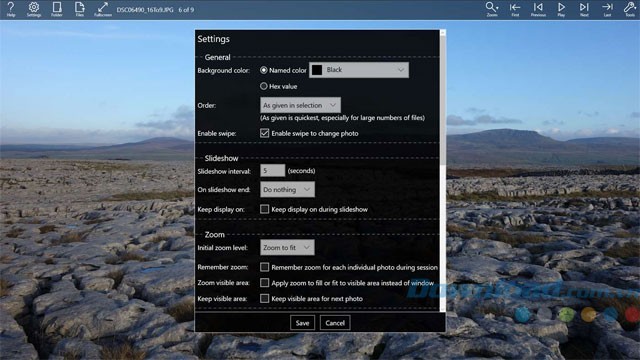Image resolution: width=640 pixels, height=360 pixels.
Task: Toggle the Fullscreen icon in the toolbar
Action: point(102,9)
